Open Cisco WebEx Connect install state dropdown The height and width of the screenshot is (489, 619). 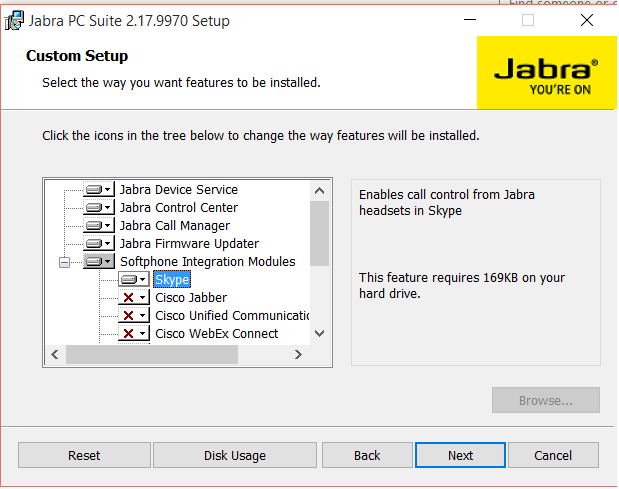tap(134, 334)
